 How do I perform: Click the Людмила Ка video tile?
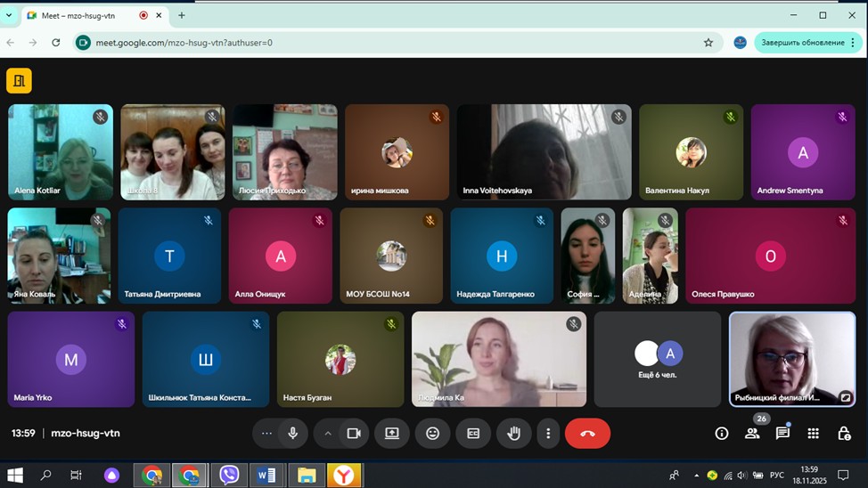[x=499, y=359]
